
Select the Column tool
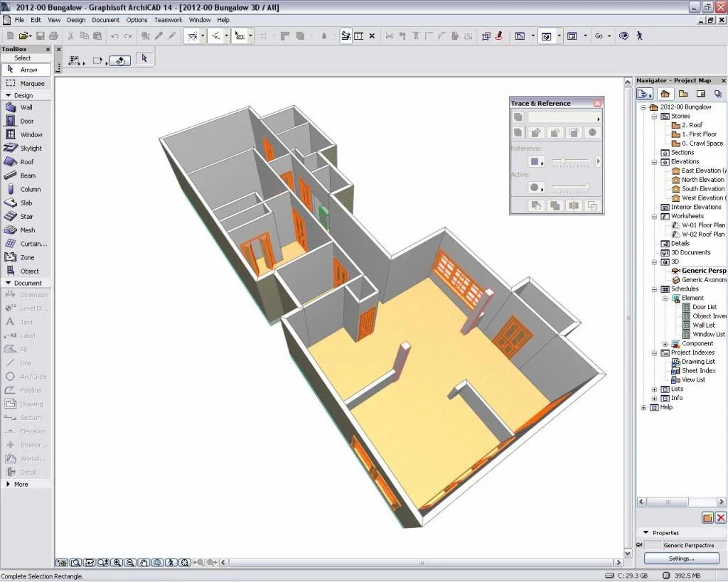tap(26, 189)
